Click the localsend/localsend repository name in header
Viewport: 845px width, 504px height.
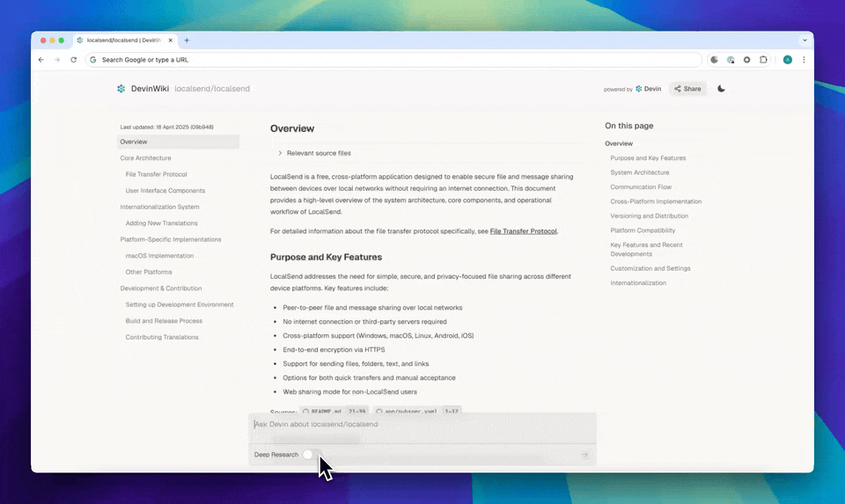[212, 89]
